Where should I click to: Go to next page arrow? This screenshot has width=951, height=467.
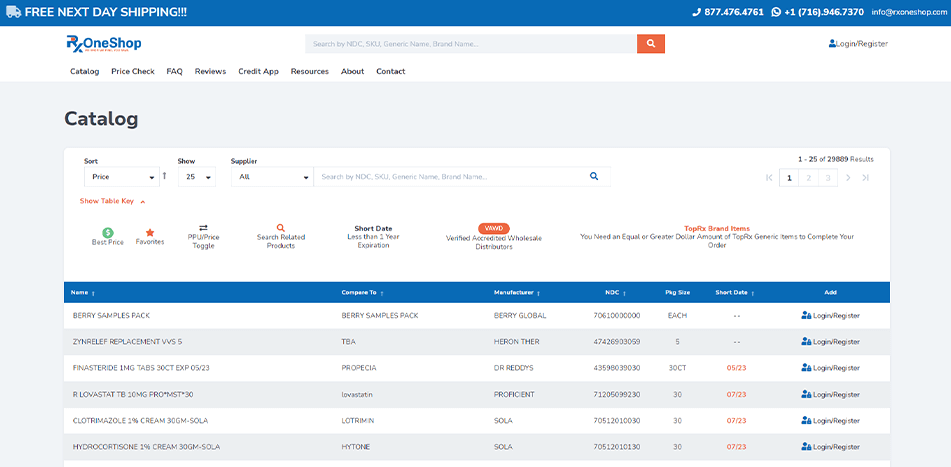point(848,178)
